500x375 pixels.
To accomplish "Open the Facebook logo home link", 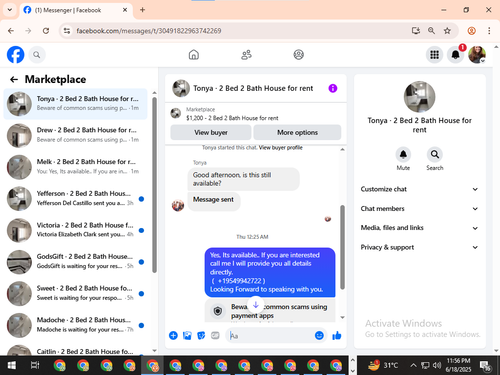I will 16,55.
